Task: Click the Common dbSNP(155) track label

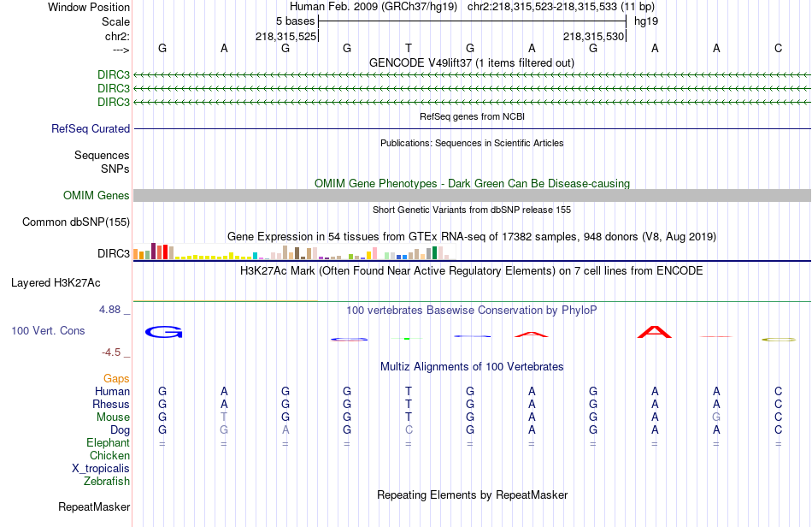Action: pyautogui.click(x=76, y=222)
